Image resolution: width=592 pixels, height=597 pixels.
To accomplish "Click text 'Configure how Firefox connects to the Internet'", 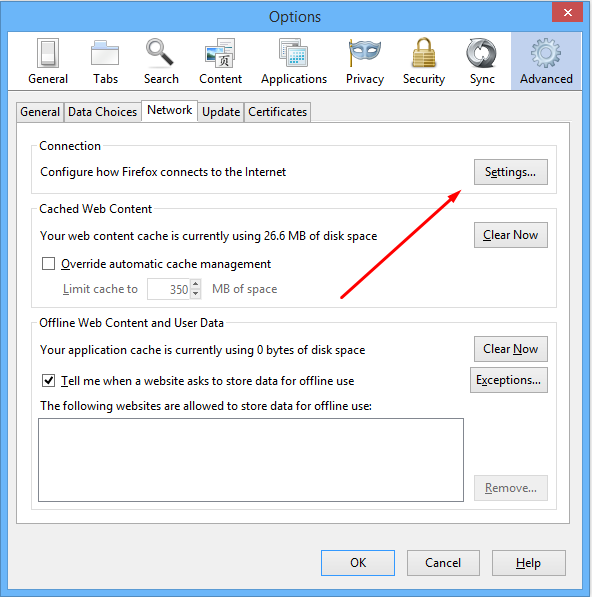I will 163,172.
